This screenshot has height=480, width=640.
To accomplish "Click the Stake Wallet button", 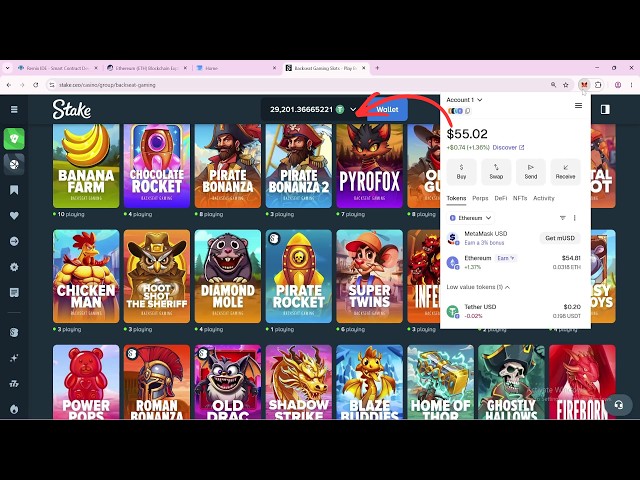I will (387, 109).
